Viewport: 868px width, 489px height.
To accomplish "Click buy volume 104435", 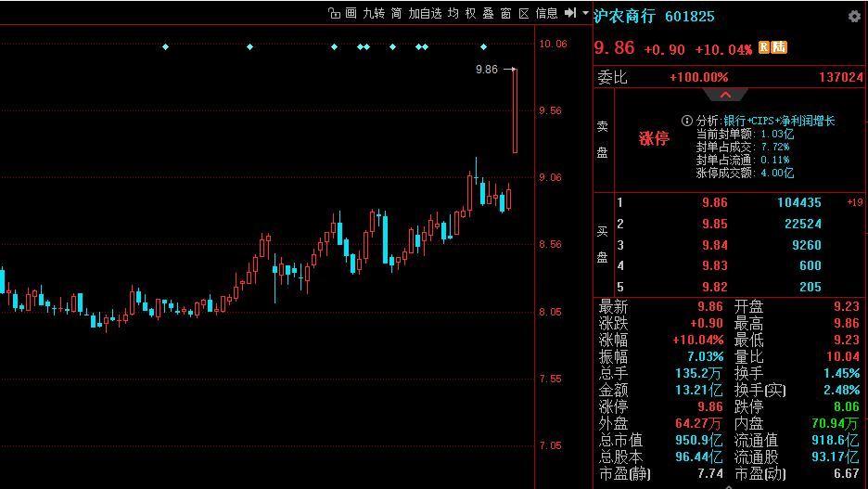I will 799,202.
